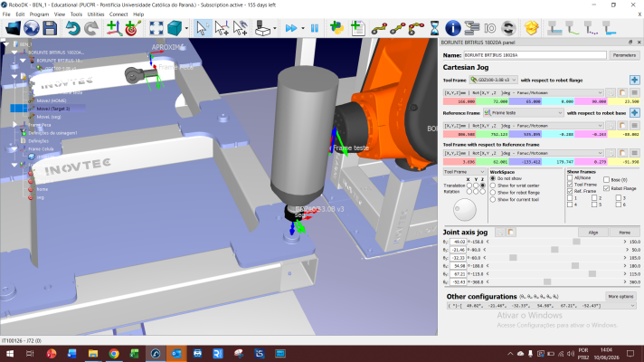Move the first joint slider at 49.02

pos(577,242)
